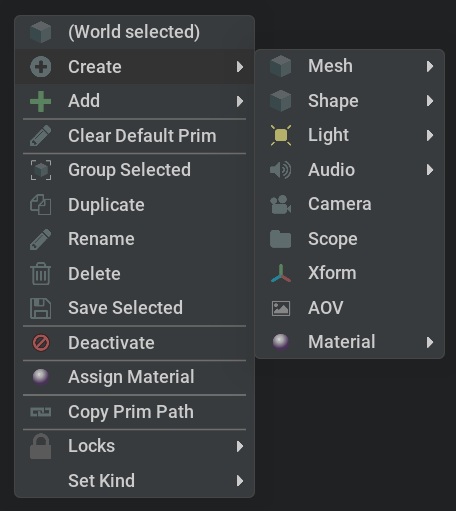This screenshot has height=511, width=456.
Task: Expand the Mesh submenu arrow
Action: (430, 66)
